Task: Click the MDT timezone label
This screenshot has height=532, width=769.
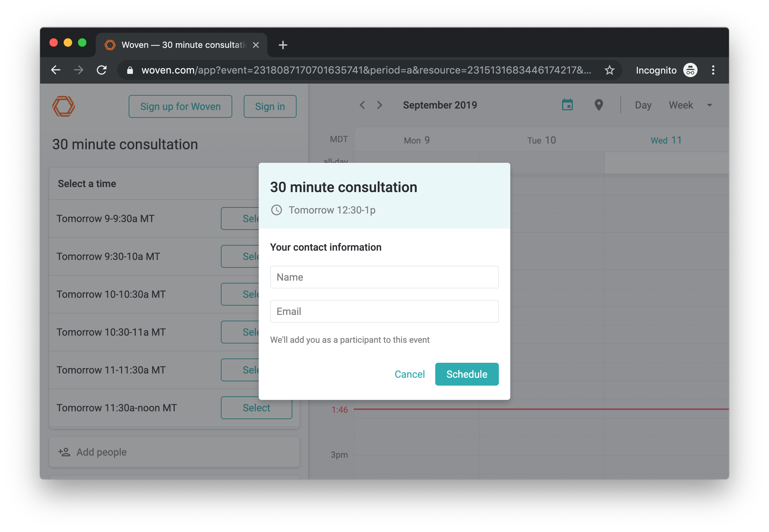Action: tap(339, 139)
